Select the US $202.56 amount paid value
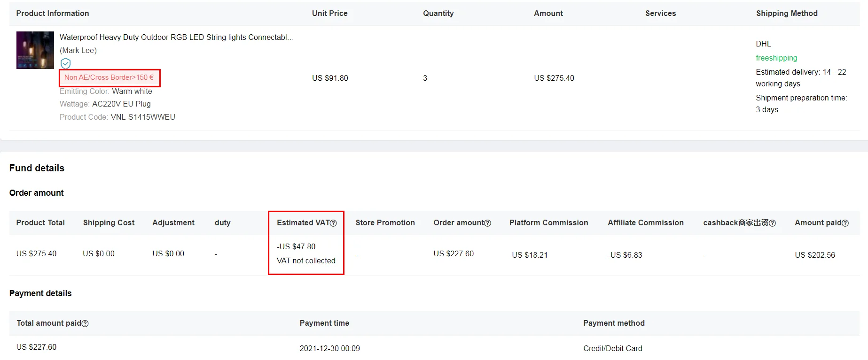The image size is (868, 360). (815, 255)
